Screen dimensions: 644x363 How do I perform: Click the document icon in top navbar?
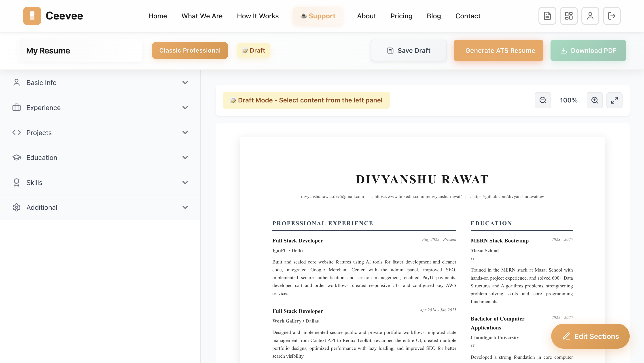tap(547, 16)
